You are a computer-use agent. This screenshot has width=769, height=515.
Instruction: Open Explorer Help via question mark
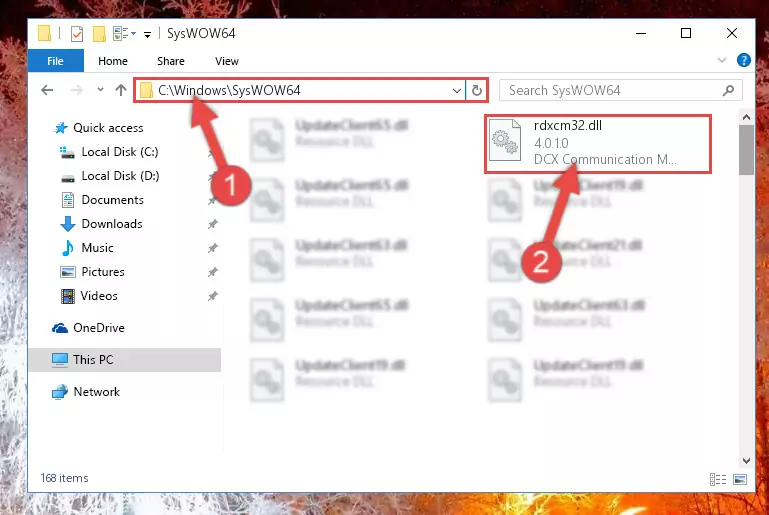pos(743,60)
